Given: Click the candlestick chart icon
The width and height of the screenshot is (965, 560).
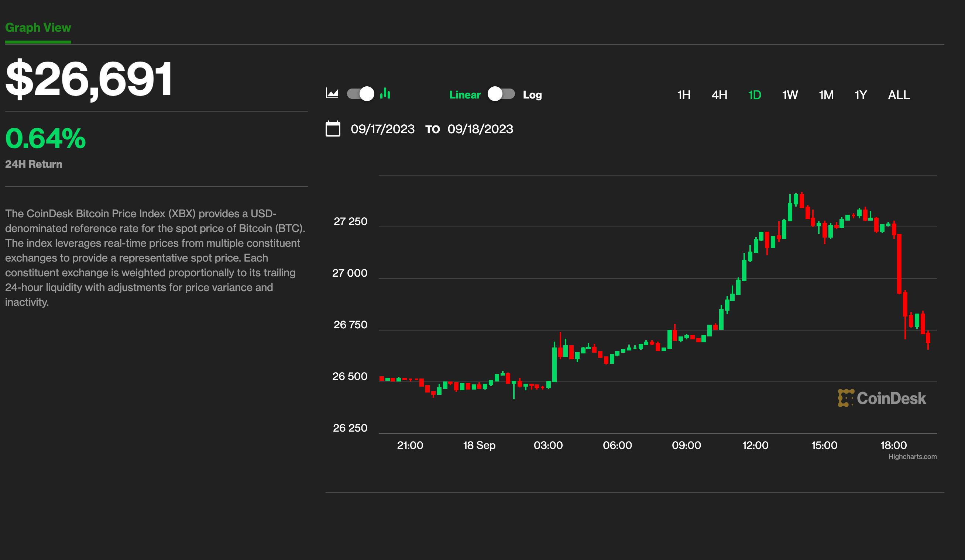Looking at the screenshot, I should pyautogui.click(x=385, y=93).
